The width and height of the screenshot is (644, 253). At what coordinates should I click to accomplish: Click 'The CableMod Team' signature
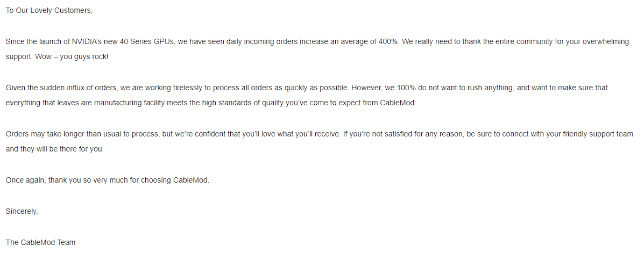pos(41,242)
